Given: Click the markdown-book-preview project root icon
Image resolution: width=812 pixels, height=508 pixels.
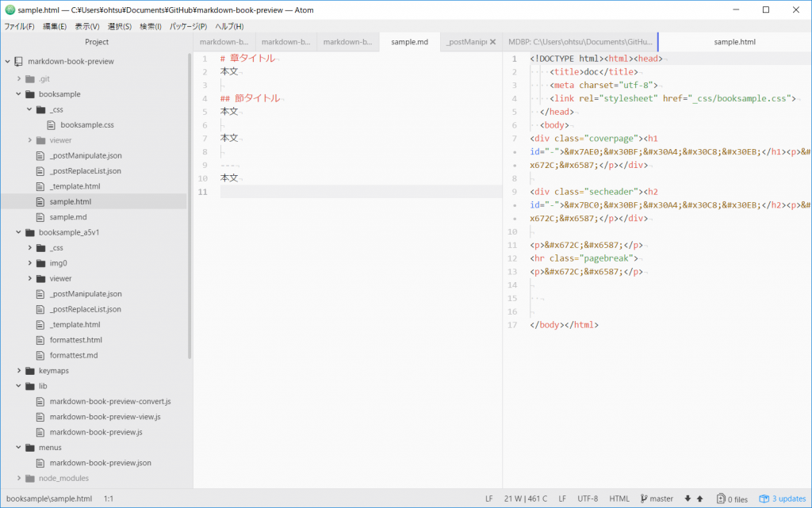Looking at the screenshot, I should pyautogui.click(x=18, y=61).
